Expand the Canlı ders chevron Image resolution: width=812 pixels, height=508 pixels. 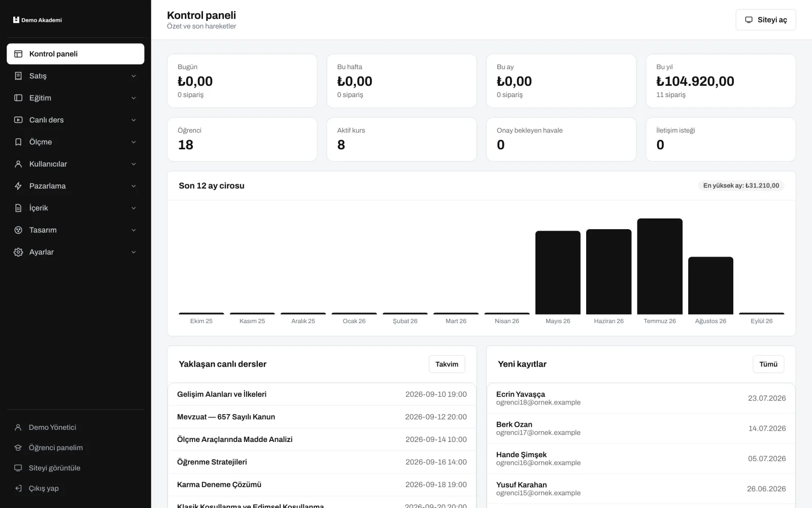pos(133,120)
